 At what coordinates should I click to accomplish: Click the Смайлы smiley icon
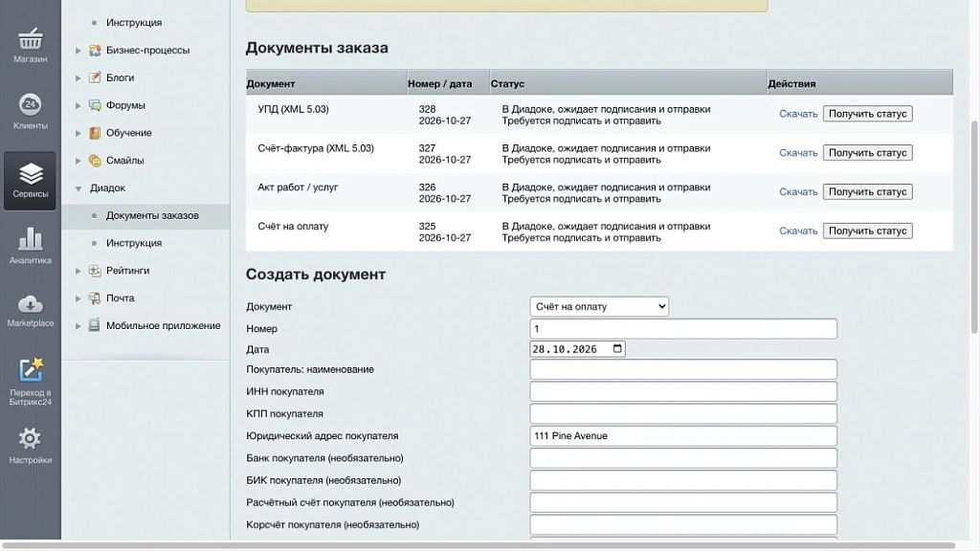[x=95, y=161]
